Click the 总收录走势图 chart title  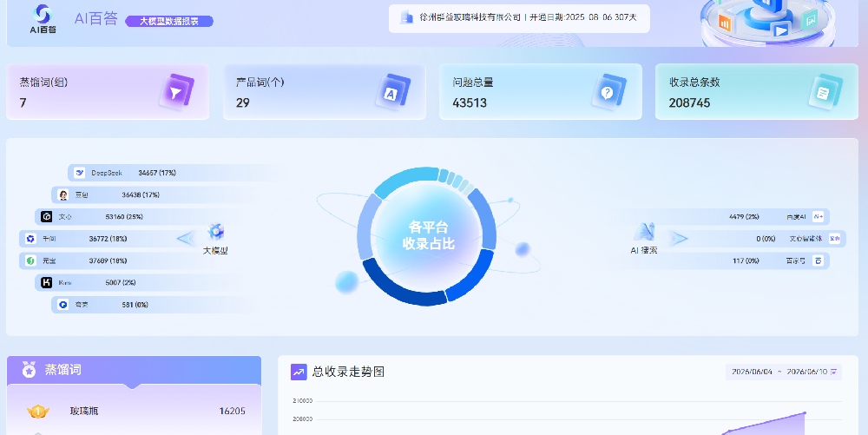pyautogui.click(x=348, y=372)
